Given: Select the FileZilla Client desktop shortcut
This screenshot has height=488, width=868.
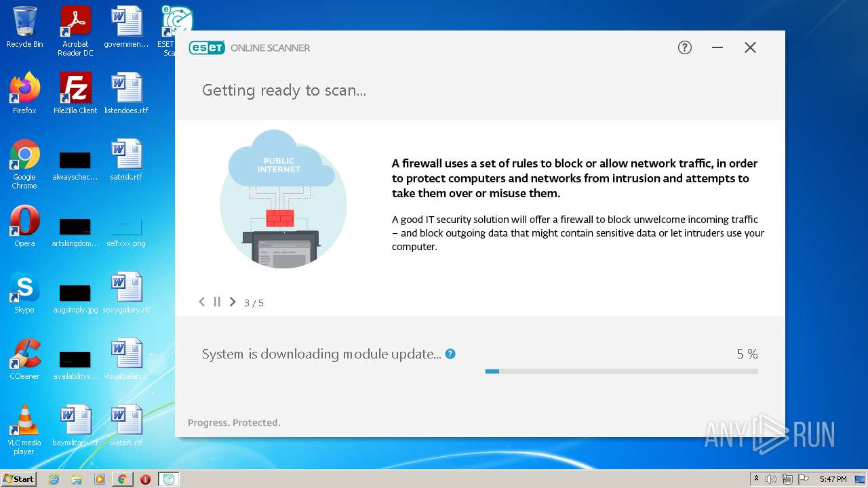Looking at the screenshot, I should coord(75,94).
